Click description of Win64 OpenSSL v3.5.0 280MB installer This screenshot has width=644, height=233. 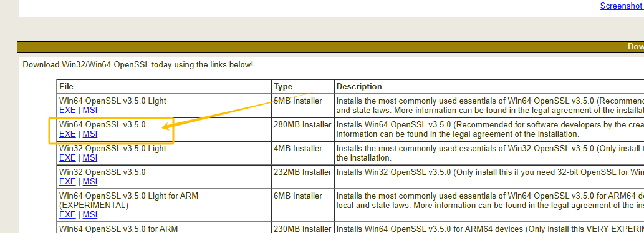490,129
